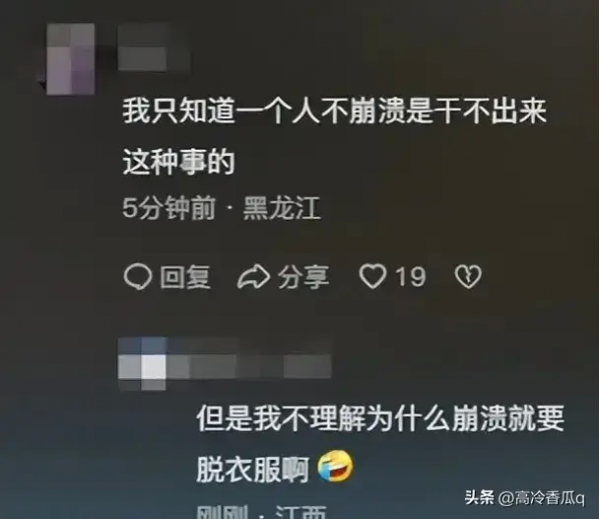The image size is (600, 519).
Task: Click the 5分钟前 timestamp
Action: (x=169, y=209)
